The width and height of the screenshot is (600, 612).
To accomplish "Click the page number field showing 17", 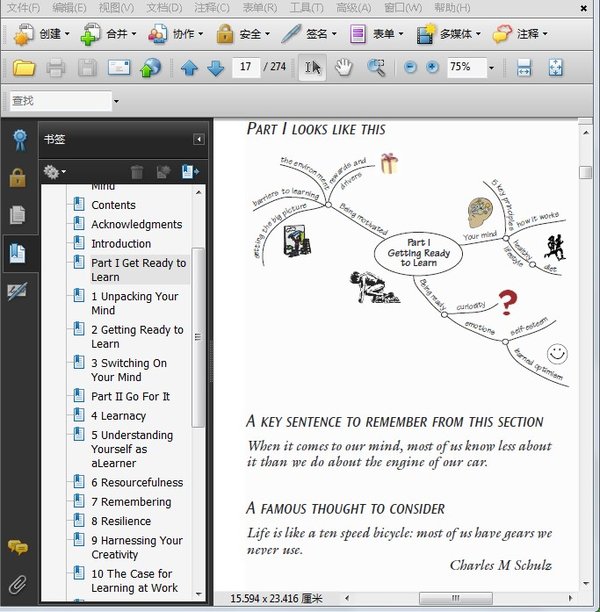I will point(244,68).
